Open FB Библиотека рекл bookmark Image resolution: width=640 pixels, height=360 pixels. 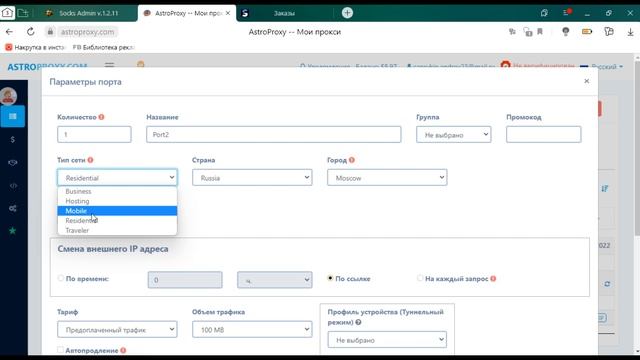(x=104, y=47)
